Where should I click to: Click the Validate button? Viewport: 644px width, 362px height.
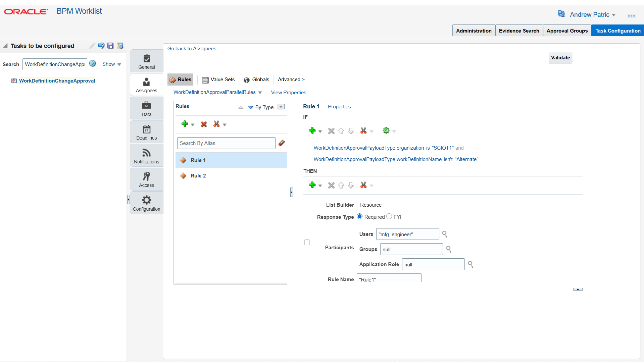[x=560, y=57]
